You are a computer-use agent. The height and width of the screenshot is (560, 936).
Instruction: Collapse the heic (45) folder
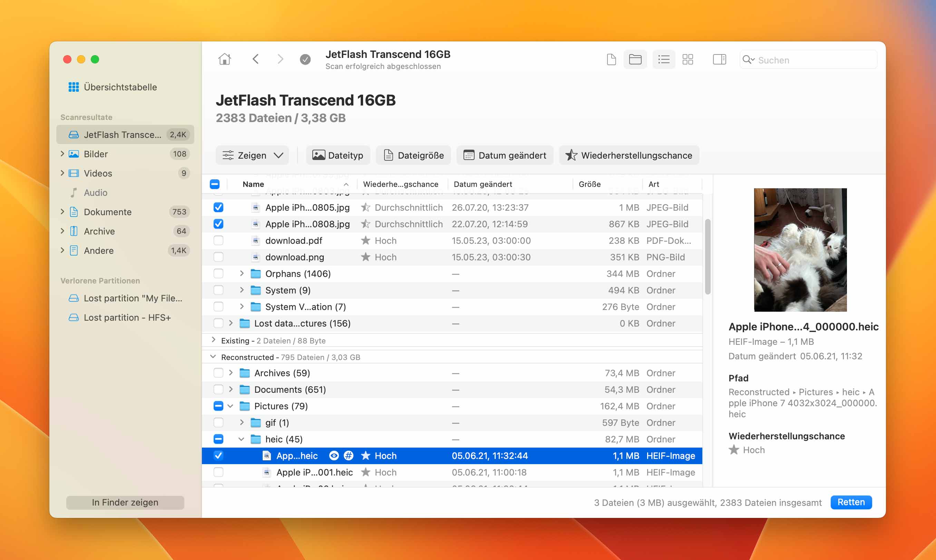(x=242, y=439)
